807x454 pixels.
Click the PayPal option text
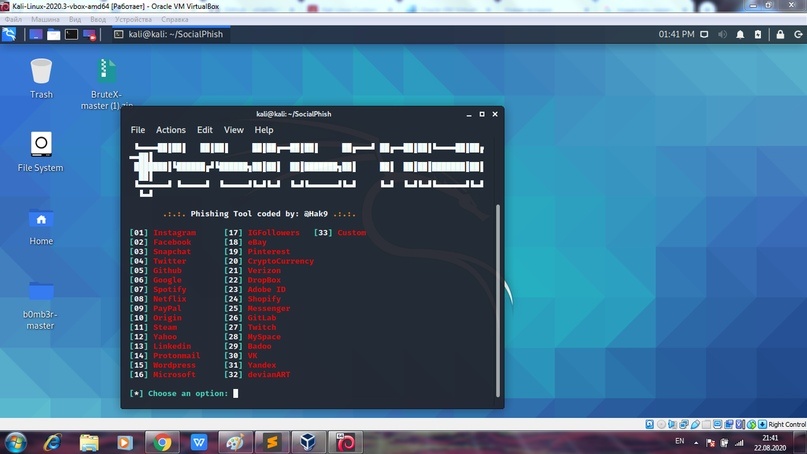tap(167, 308)
